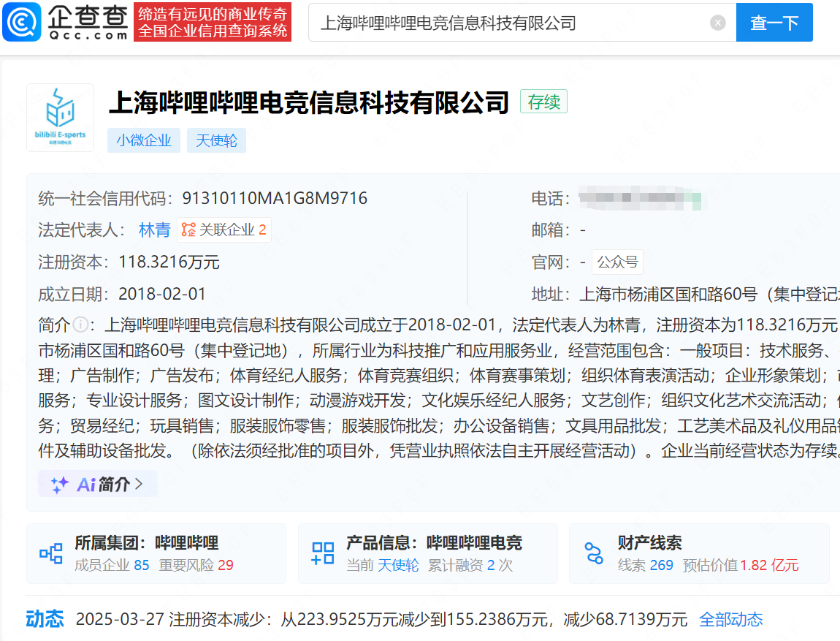840x641 pixels.
Task: Click the 财产线索 clue icon
Action: [594, 553]
